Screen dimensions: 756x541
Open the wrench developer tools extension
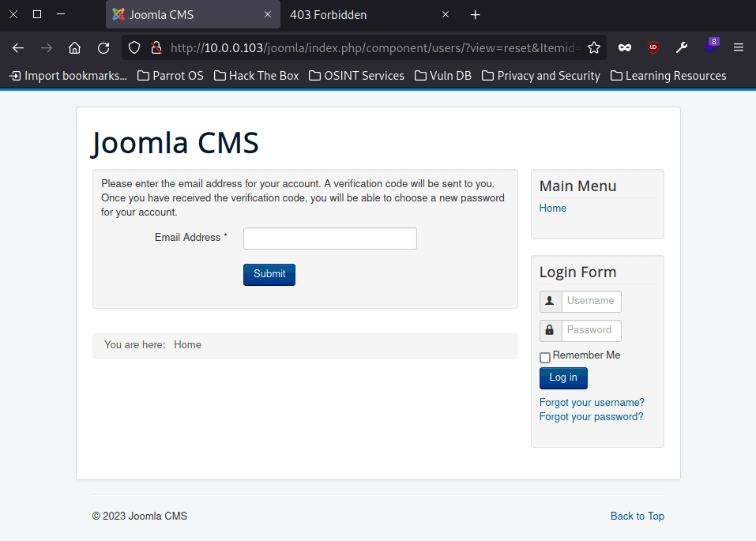681,47
